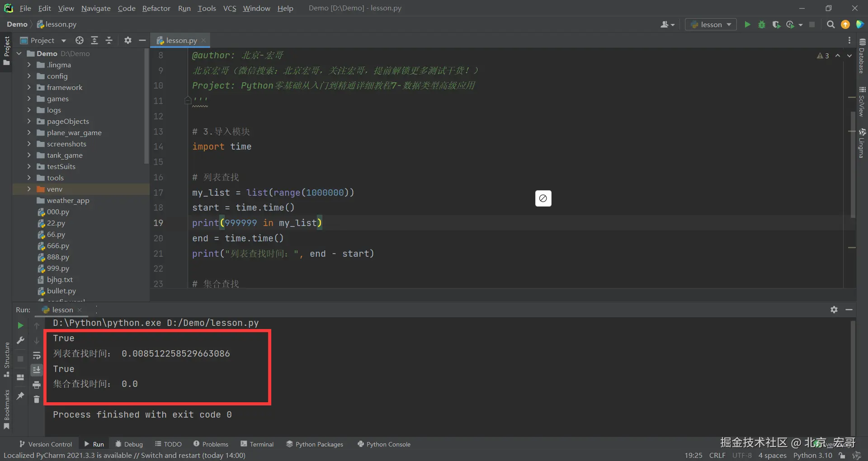868x461 pixels.
Task: Open the VCS menu
Action: coord(230,8)
